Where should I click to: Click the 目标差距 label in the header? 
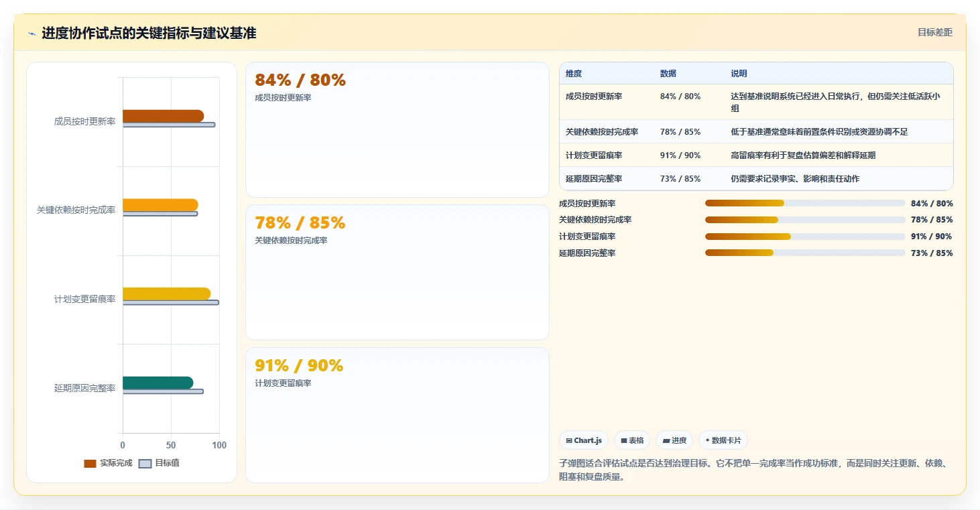[934, 32]
